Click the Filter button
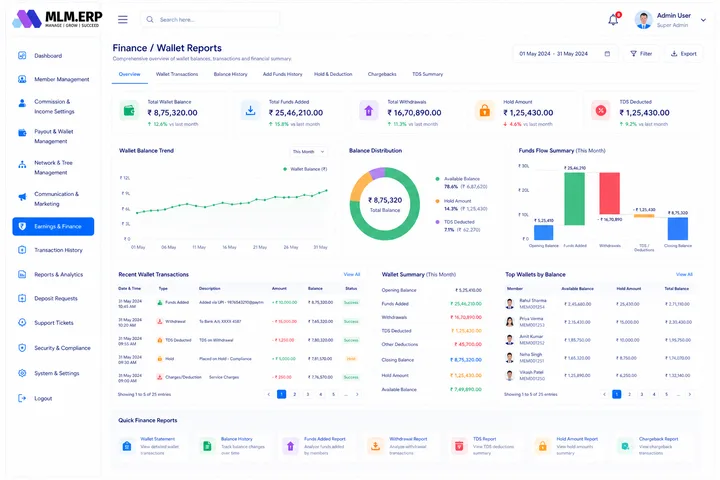 tap(641, 54)
